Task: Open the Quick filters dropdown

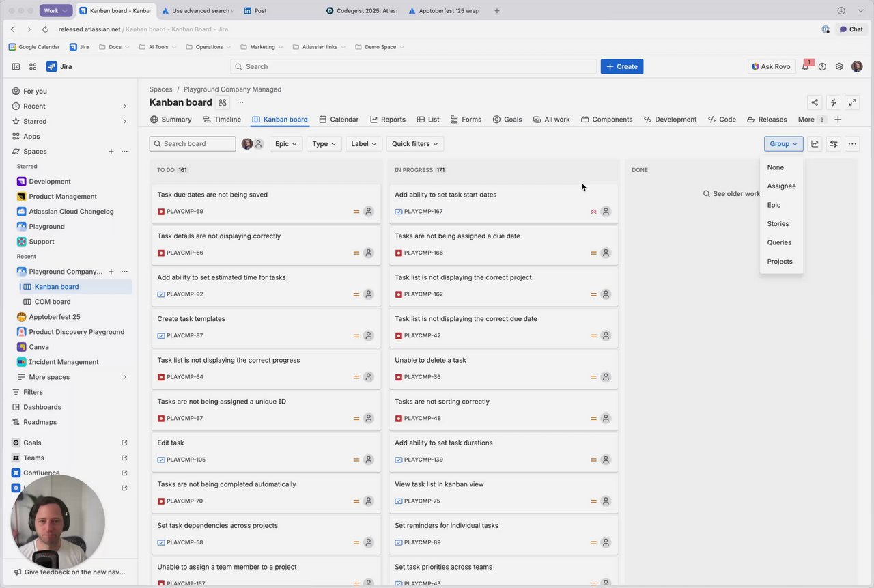Action: (415, 144)
